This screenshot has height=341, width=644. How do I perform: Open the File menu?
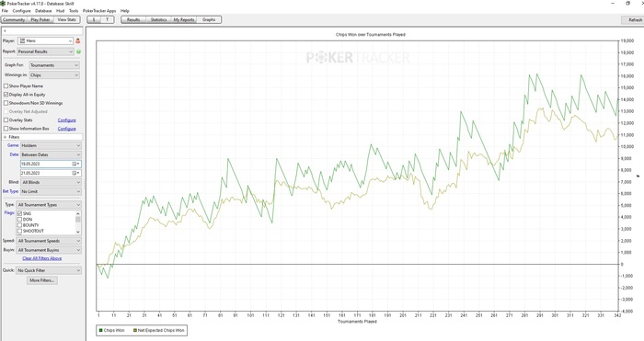coord(5,11)
